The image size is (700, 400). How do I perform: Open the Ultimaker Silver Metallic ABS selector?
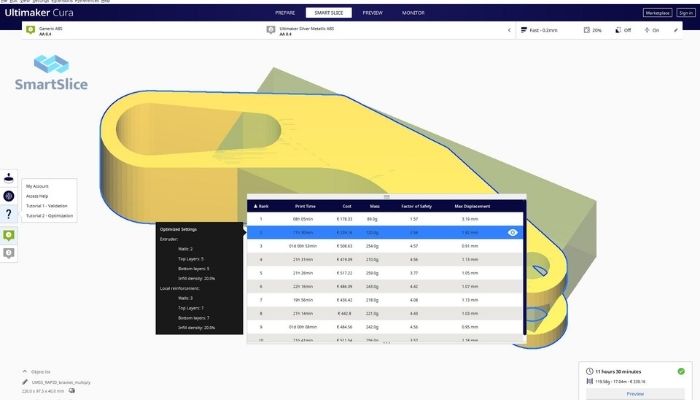coord(384,30)
